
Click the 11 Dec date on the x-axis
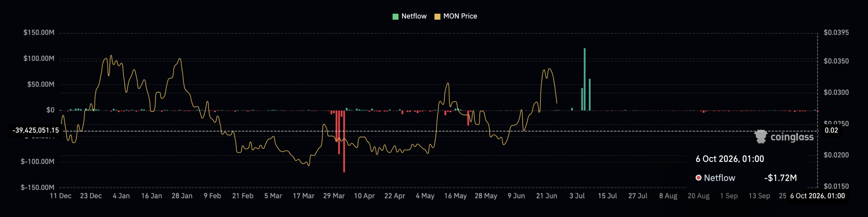(61, 196)
